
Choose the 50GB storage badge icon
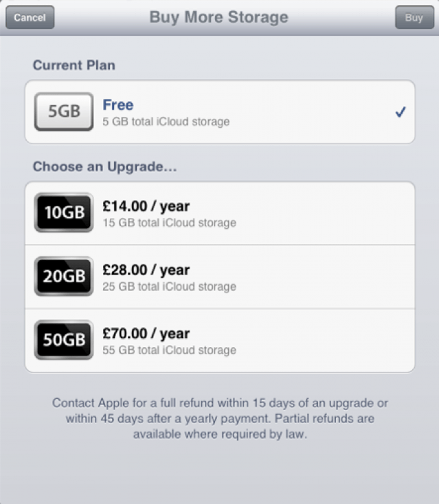point(64,340)
